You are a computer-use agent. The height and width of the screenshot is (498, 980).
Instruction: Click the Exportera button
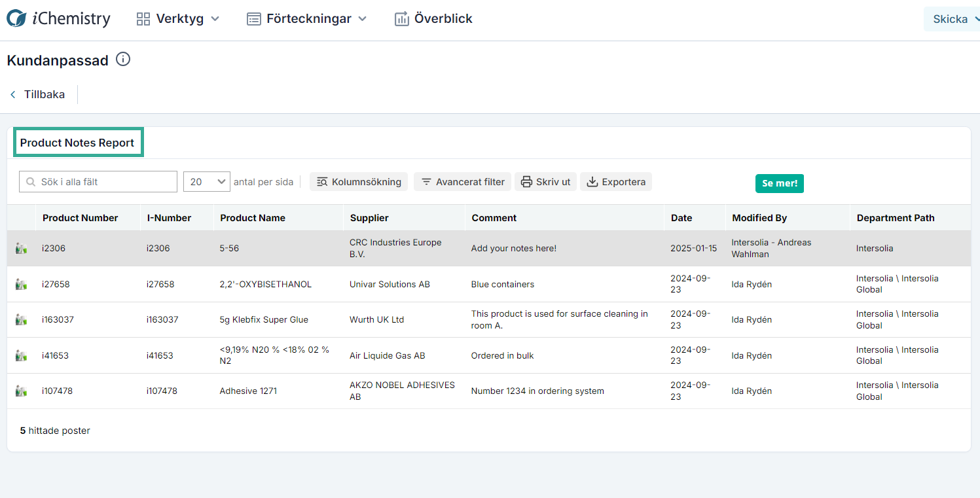[616, 182]
